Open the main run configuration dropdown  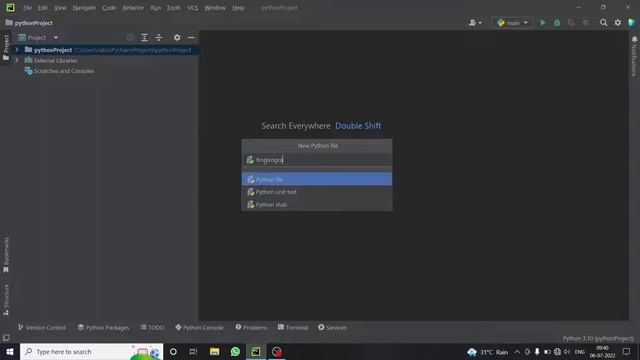point(513,23)
